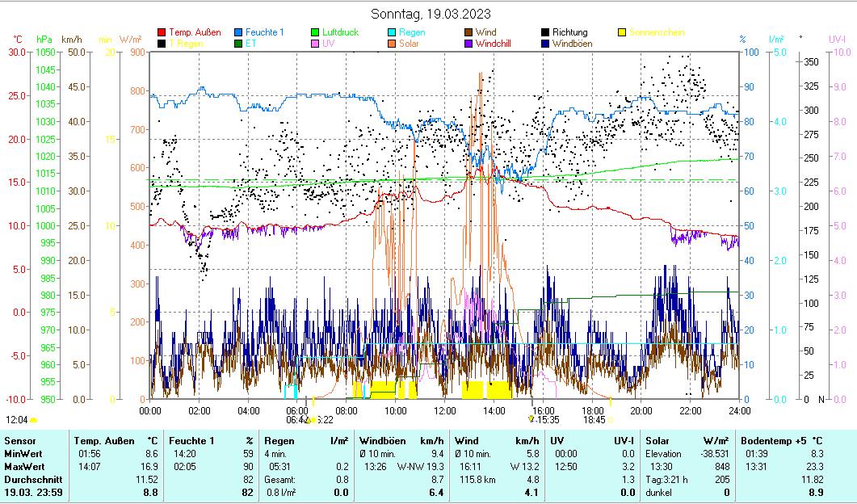Click the dark blue Windböen legend square
Image resolution: width=857 pixels, height=504 pixels.
pos(546,44)
